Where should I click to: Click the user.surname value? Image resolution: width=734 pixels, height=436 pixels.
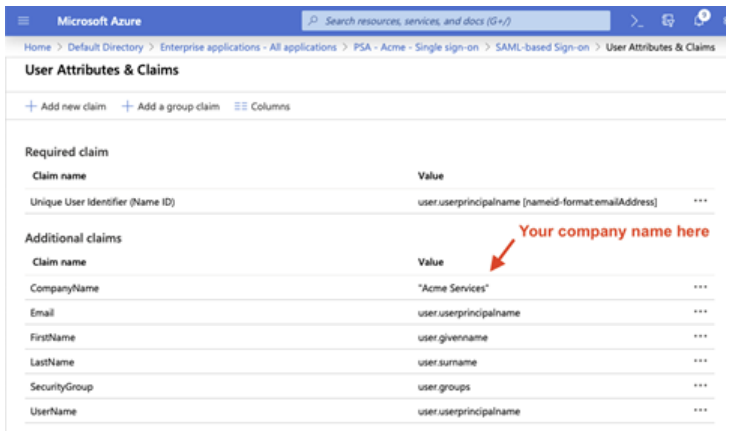click(447, 362)
